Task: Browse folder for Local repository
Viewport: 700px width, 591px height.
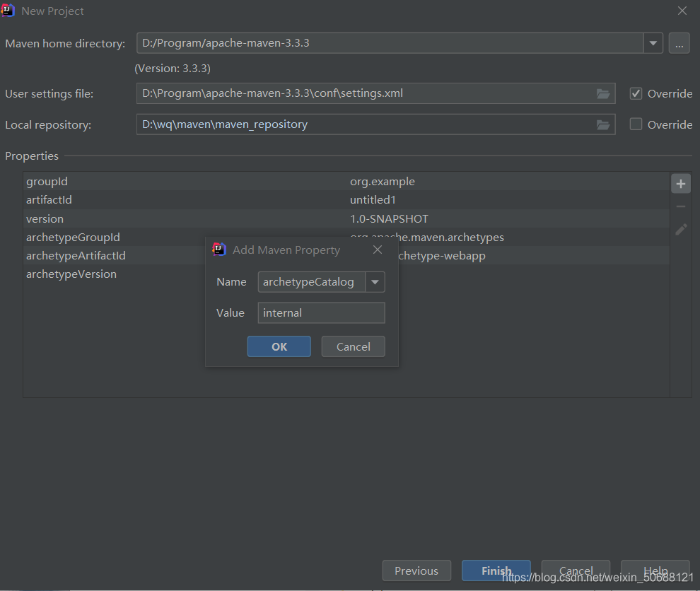Action: pyautogui.click(x=603, y=125)
